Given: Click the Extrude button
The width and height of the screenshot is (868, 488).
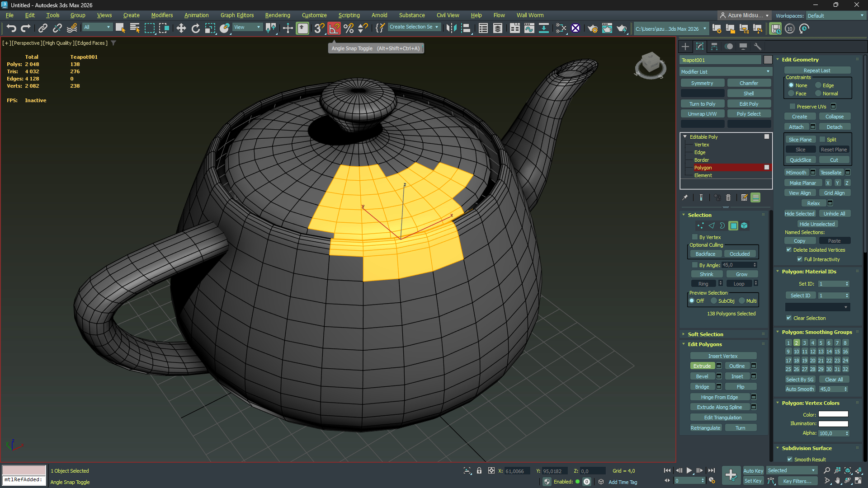Looking at the screenshot, I should 702,366.
